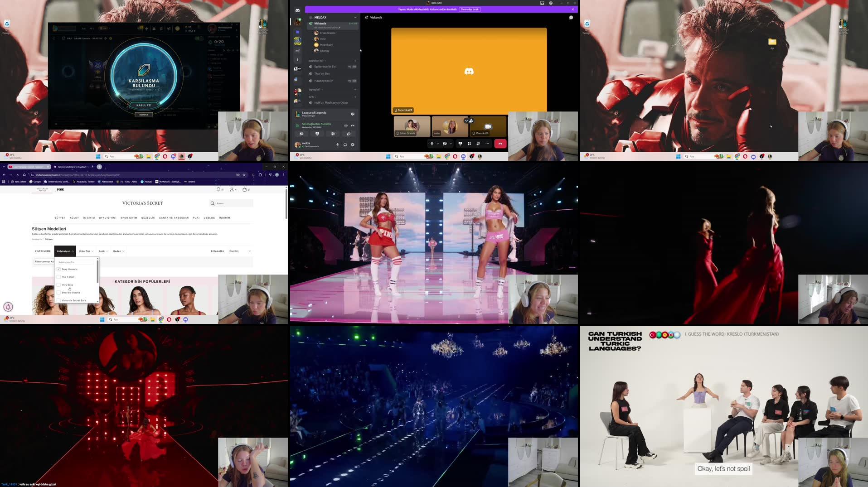Open the Victoria's Secret shopping bag
Viewport: 868px width, 487px height.
(x=245, y=189)
